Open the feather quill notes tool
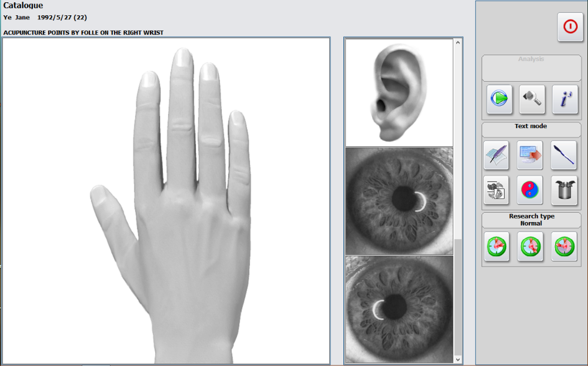This screenshot has width=588, height=366. [496, 155]
